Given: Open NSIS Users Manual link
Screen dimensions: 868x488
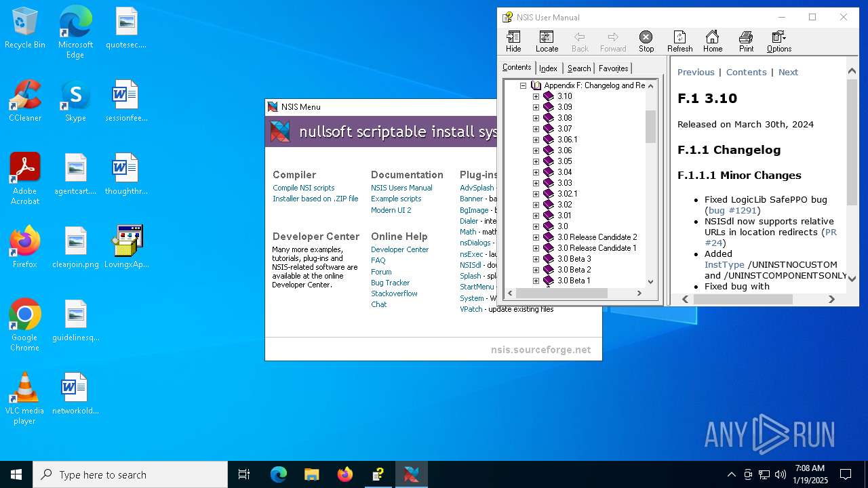Looking at the screenshot, I should coord(401,188).
